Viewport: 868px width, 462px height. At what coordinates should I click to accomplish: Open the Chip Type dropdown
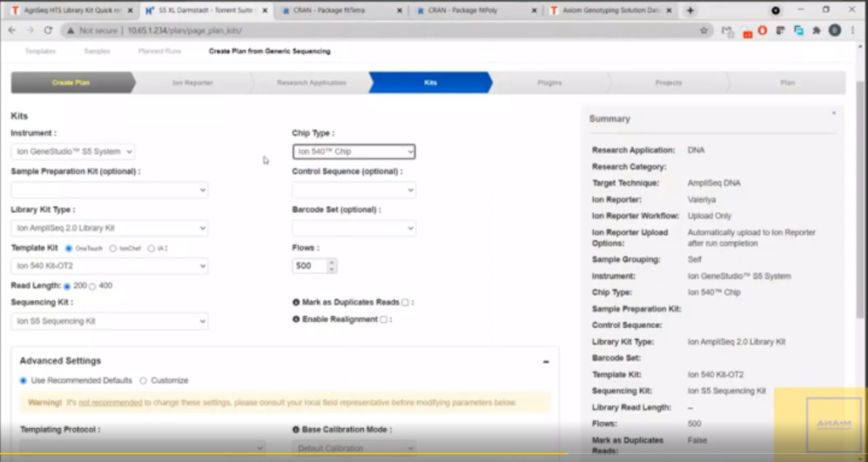[x=353, y=152]
